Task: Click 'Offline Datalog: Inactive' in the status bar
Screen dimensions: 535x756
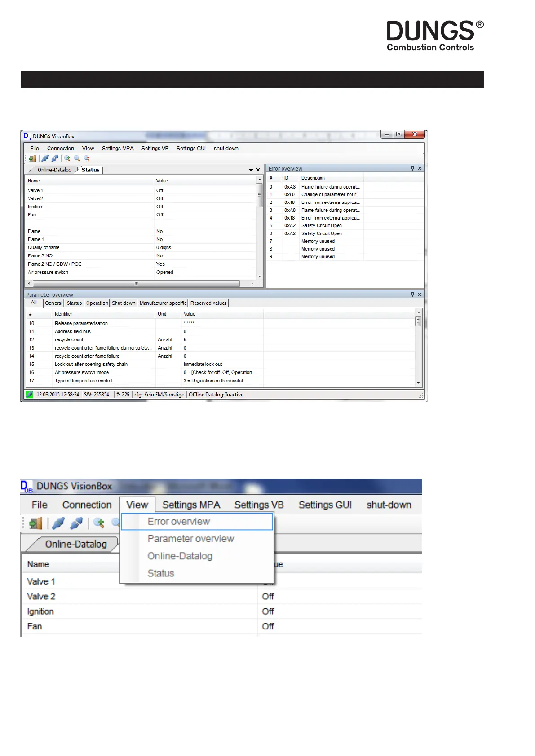Action: tap(216, 395)
